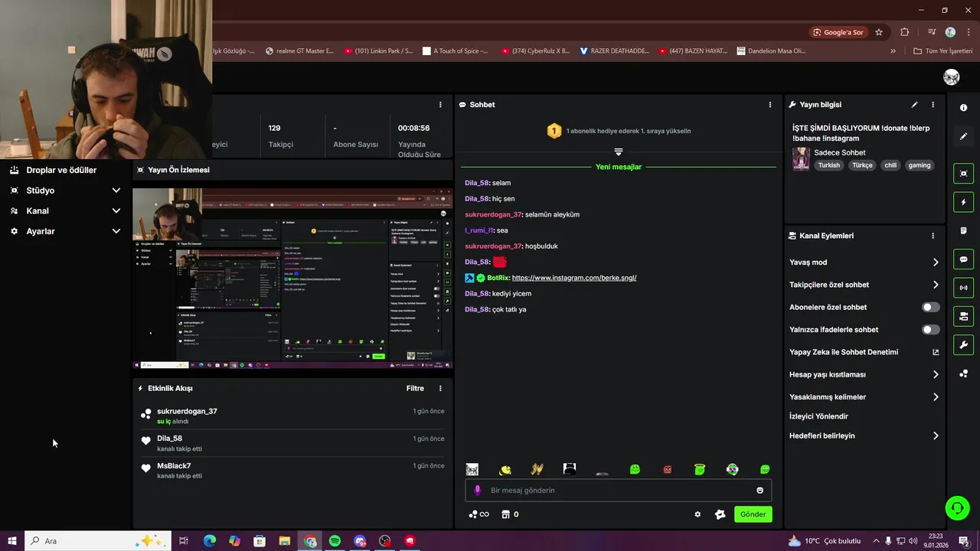Click the chill tag chip
Screen dimensions: 980x551
tap(890, 165)
